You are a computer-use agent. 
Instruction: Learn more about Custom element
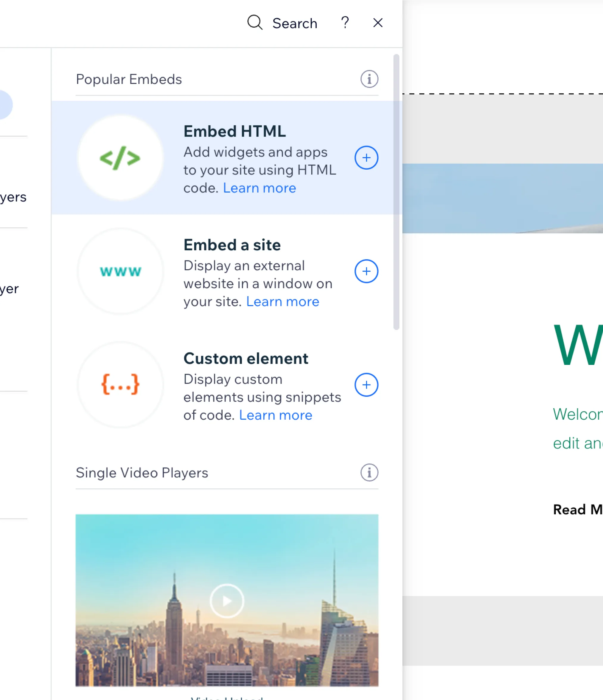click(x=276, y=415)
